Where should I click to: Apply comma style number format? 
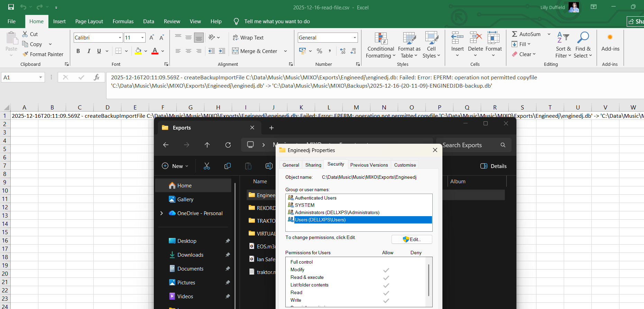click(330, 51)
